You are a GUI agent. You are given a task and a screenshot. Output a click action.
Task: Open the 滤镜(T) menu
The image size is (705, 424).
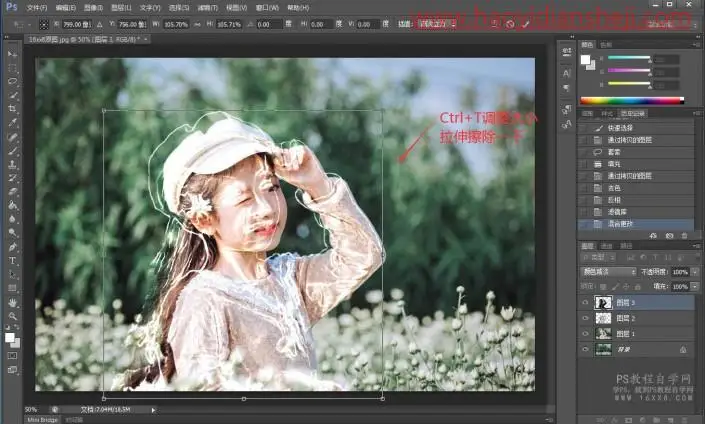tap(208, 8)
